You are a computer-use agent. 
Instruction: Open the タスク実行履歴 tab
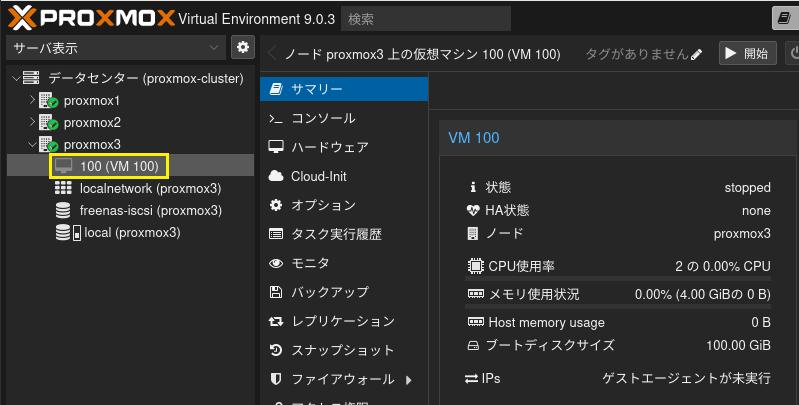344,234
